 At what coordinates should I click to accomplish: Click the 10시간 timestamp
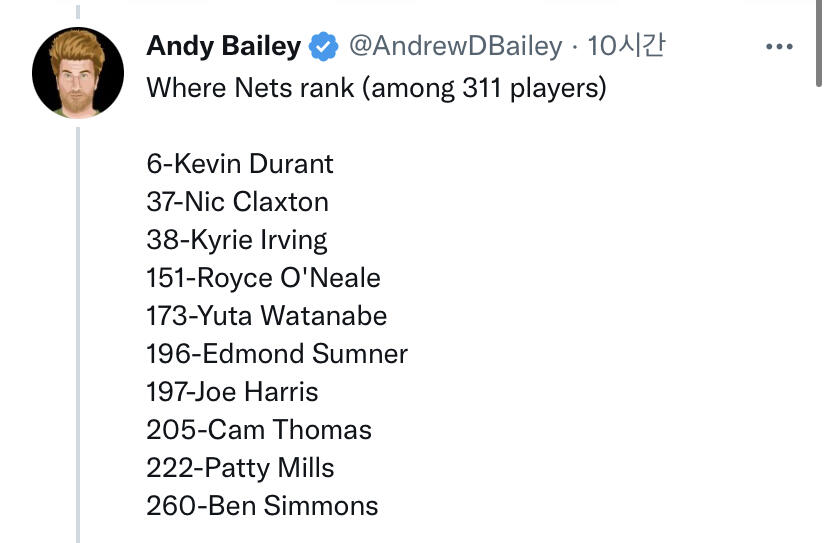[626, 46]
